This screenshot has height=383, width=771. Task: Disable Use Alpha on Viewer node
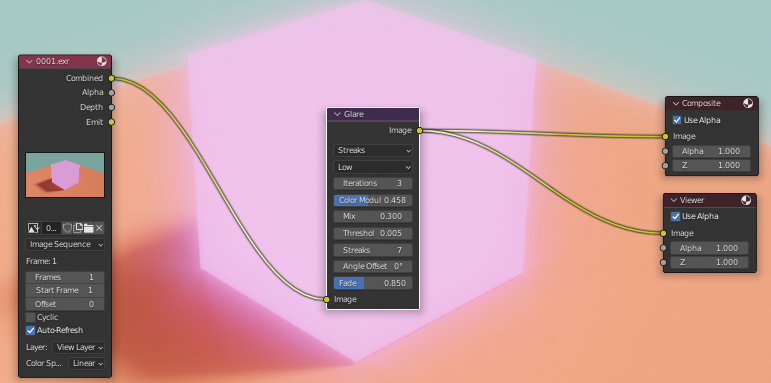coord(676,216)
